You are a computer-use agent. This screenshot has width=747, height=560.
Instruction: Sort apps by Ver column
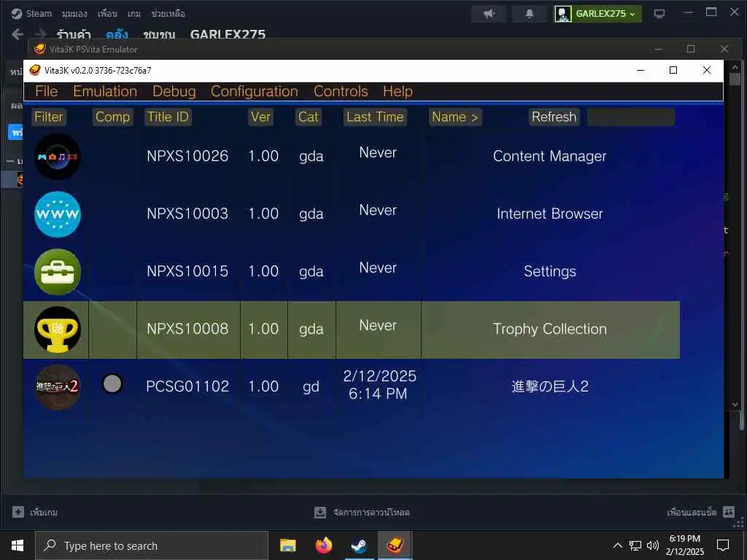(260, 117)
